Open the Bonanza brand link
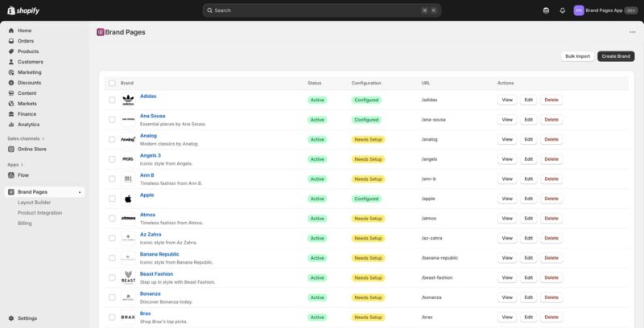Screen dimensions: 644x328 (151, 293)
